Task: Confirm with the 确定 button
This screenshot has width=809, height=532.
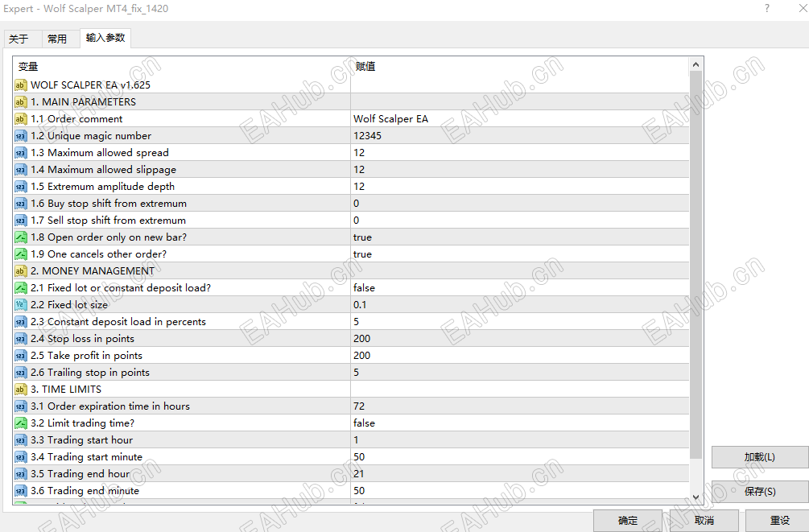Action: click(x=628, y=521)
